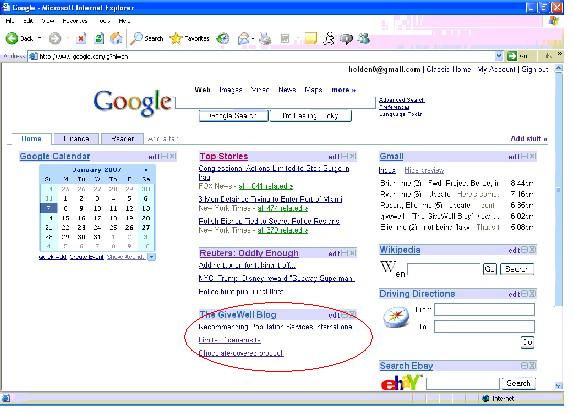The image size is (573, 414).
Task: Minimize the Google Calendar gadget
Action: point(165,156)
